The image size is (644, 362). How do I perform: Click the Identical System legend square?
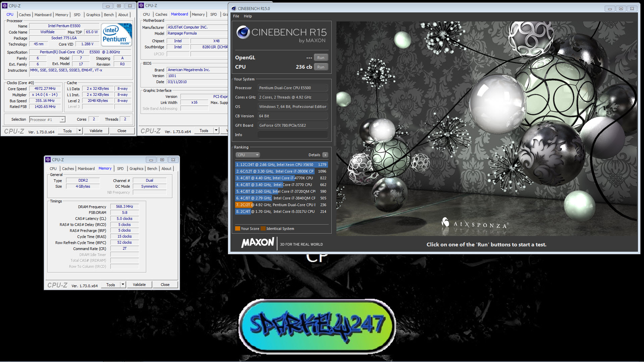coord(263,229)
